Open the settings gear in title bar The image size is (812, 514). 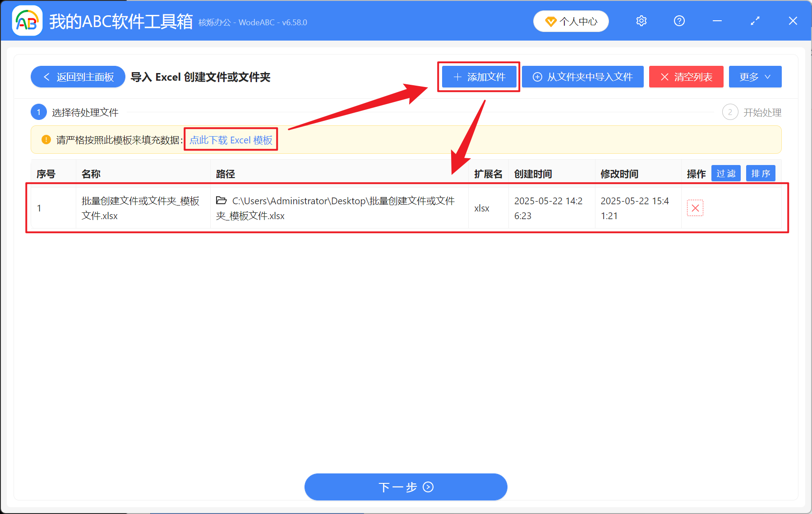click(641, 21)
